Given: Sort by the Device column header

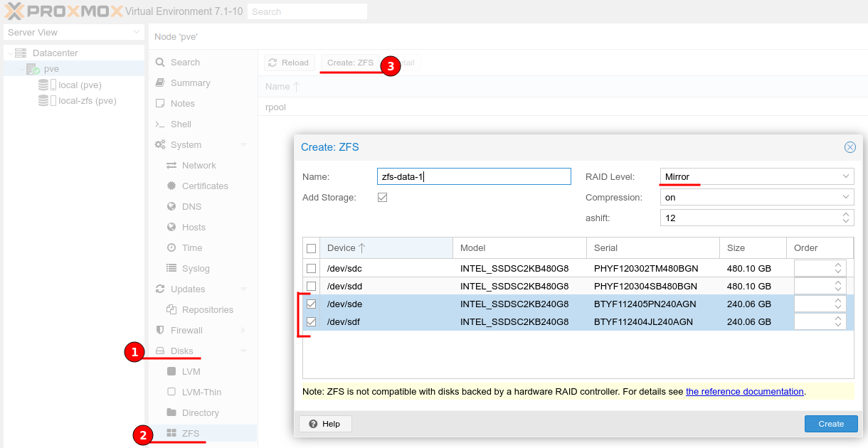Looking at the screenshot, I should 386,248.
